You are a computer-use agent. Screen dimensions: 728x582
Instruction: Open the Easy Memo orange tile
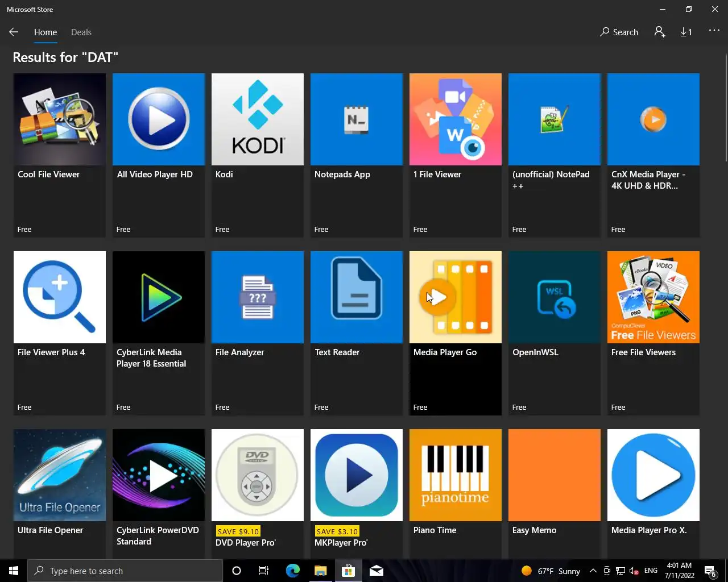(x=555, y=475)
